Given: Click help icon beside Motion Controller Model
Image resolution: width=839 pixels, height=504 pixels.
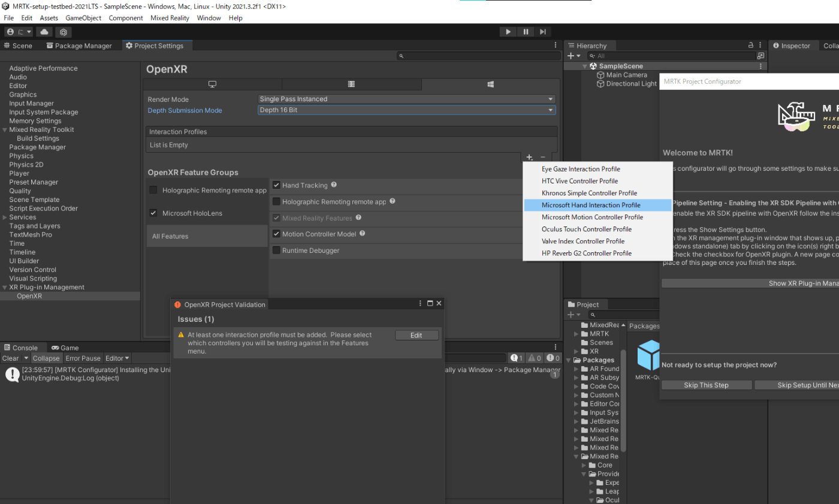Looking at the screenshot, I should tap(363, 234).
